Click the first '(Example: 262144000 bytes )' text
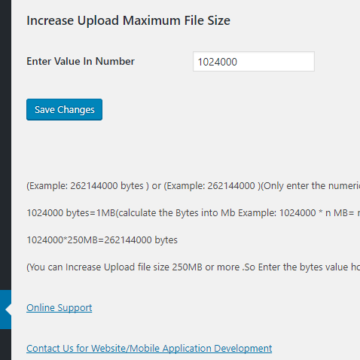This screenshot has height=360, width=360. click(88, 186)
